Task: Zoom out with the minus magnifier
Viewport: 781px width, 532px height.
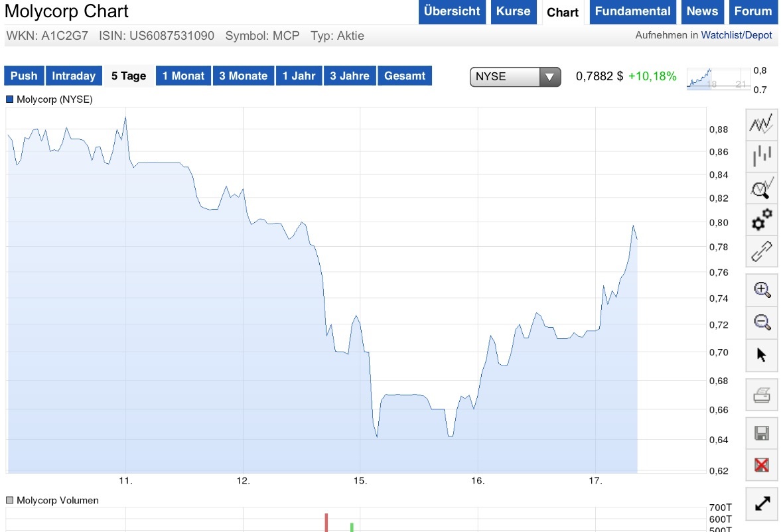Action: click(762, 322)
